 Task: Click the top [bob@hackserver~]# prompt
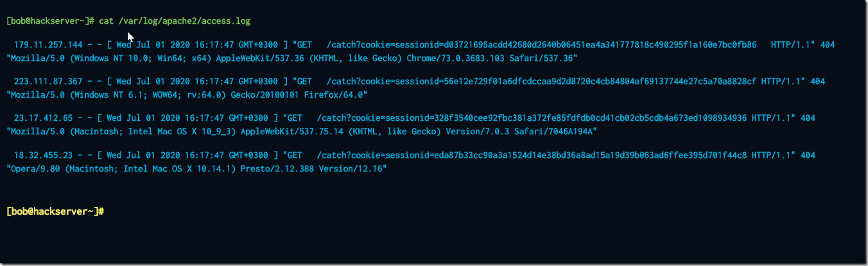pos(50,21)
